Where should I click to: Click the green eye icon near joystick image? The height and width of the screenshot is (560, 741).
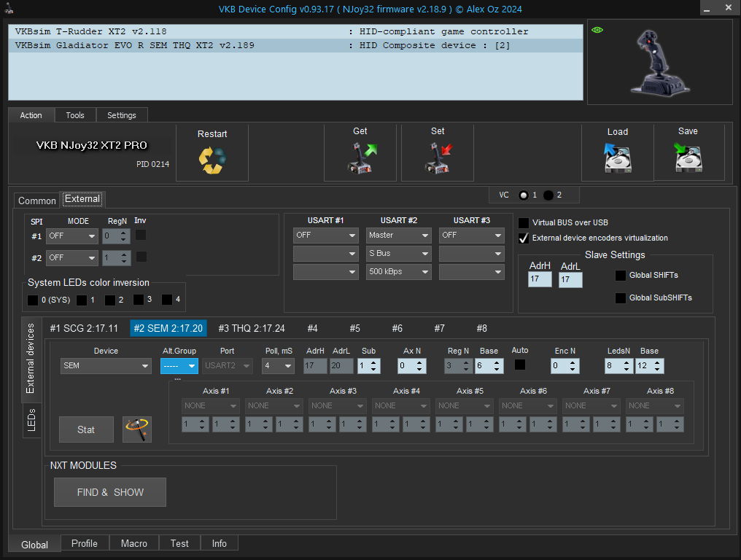pos(597,30)
